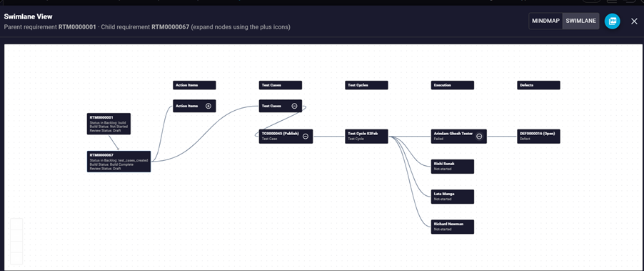Image resolution: width=644 pixels, height=271 pixels.
Task: Open the Test Cycle 03Feb node
Action: tap(366, 137)
